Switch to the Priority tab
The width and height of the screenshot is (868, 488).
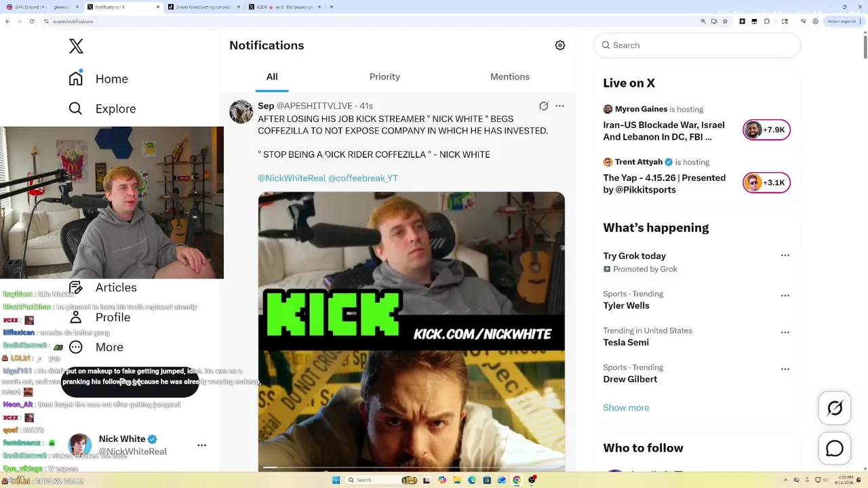[x=384, y=77]
